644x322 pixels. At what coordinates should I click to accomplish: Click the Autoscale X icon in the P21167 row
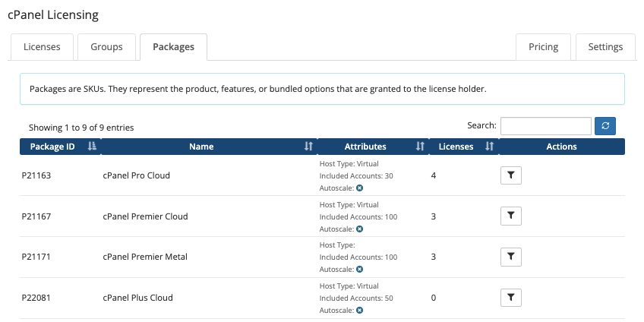pos(359,229)
